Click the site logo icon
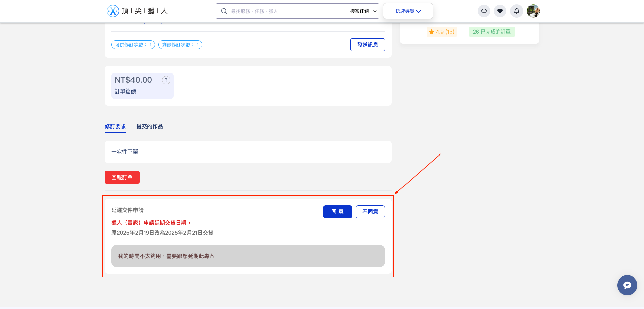 point(113,11)
